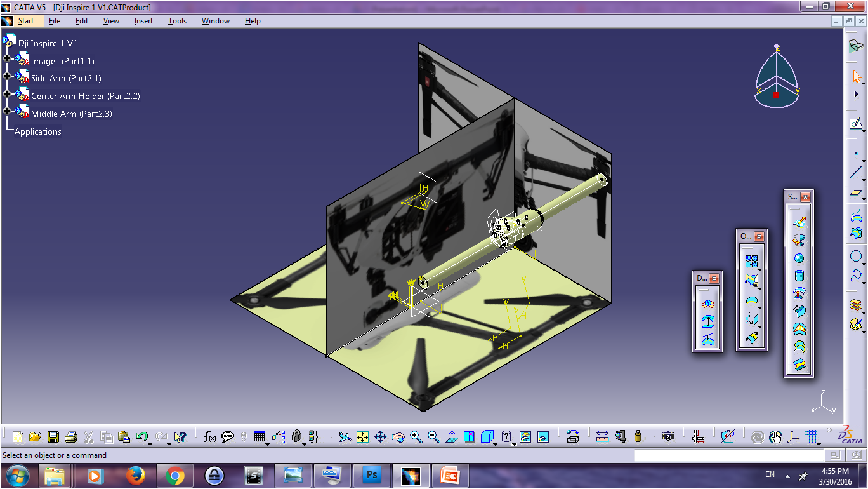The height and width of the screenshot is (489, 868).
Task: Toggle Hide/Show via the glasses swap icon
Action: 524,436
